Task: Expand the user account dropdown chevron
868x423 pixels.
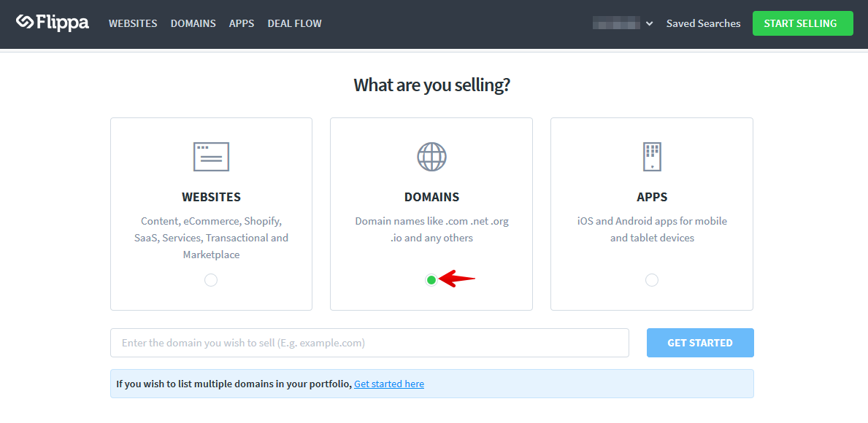Action: pyautogui.click(x=649, y=24)
